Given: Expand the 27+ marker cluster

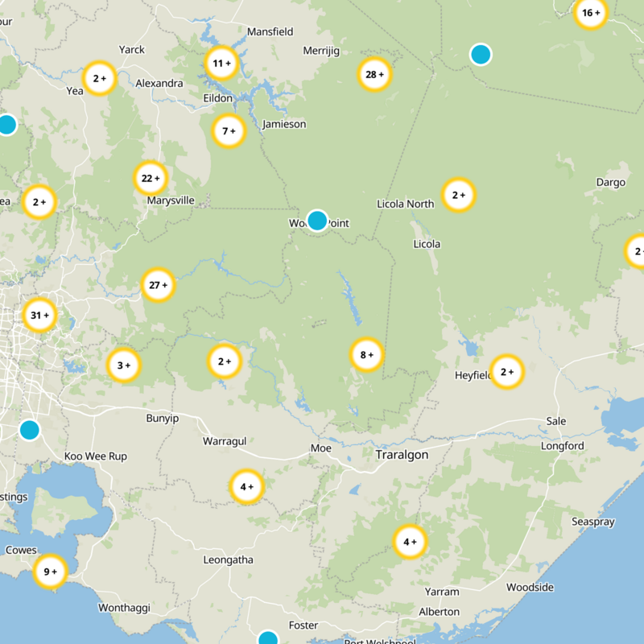Looking at the screenshot, I should tap(159, 285).
